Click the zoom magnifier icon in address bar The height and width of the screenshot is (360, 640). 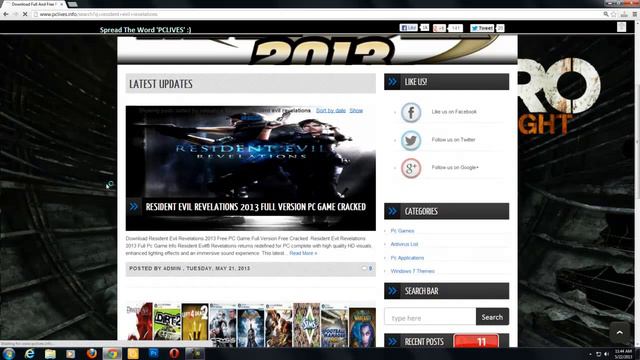pyautogui.click(x=606, y=14)
